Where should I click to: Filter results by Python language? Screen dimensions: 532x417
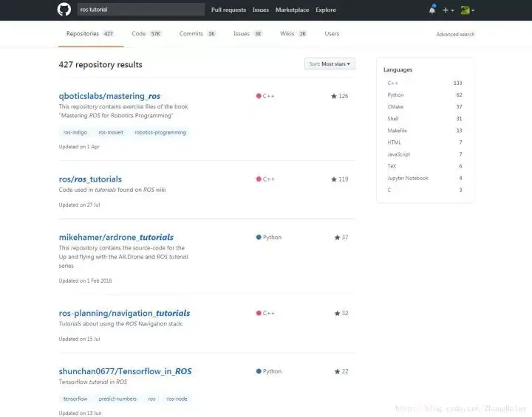[395, 95]
